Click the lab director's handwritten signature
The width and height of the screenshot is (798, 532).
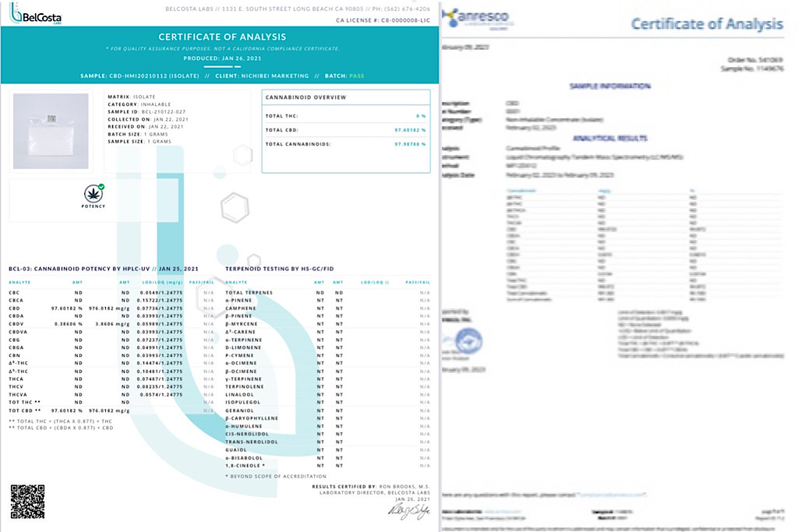pyautogui.click(x=409, y=509)
